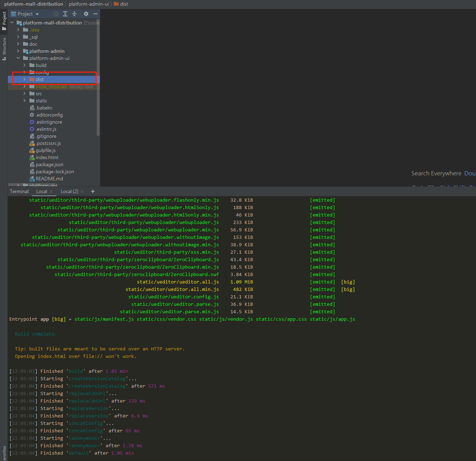Viewport: 476px width, 461px height.
Task: Open the Structure tool window sidebar tab
Action: coord(4,49)
